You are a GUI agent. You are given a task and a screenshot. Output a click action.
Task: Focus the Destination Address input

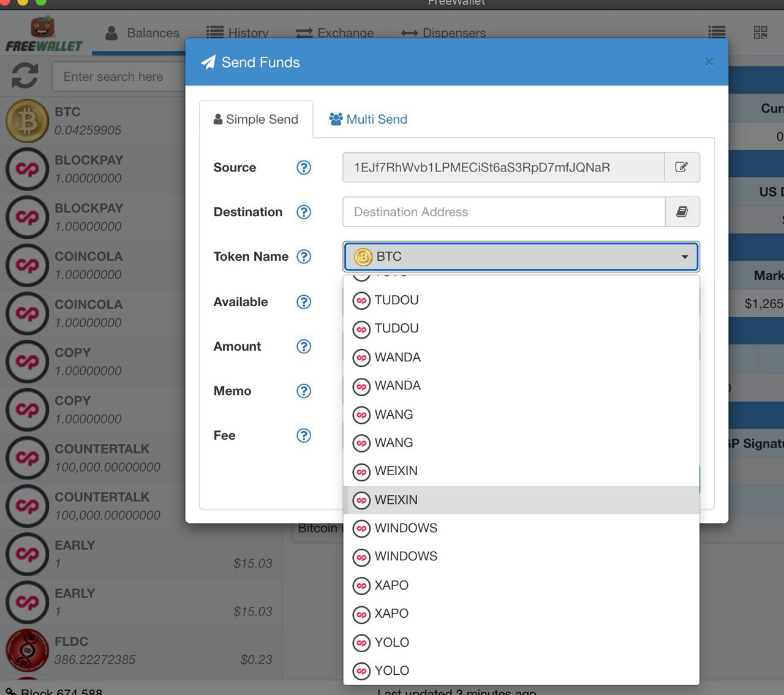(x=504, y=212)
